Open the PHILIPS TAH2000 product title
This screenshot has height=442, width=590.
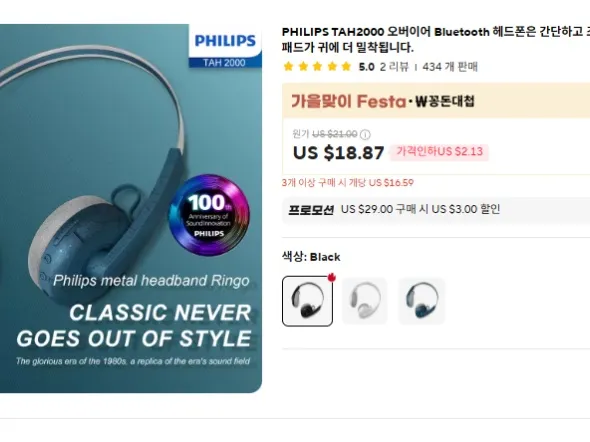pyautogui.click(x=436, y=39)
